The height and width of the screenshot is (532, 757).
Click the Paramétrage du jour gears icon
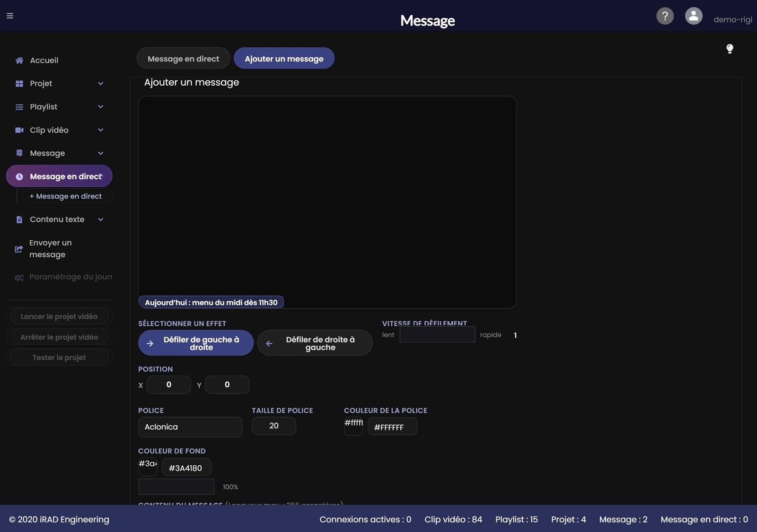pyautogui.click(x=19, y=278)
